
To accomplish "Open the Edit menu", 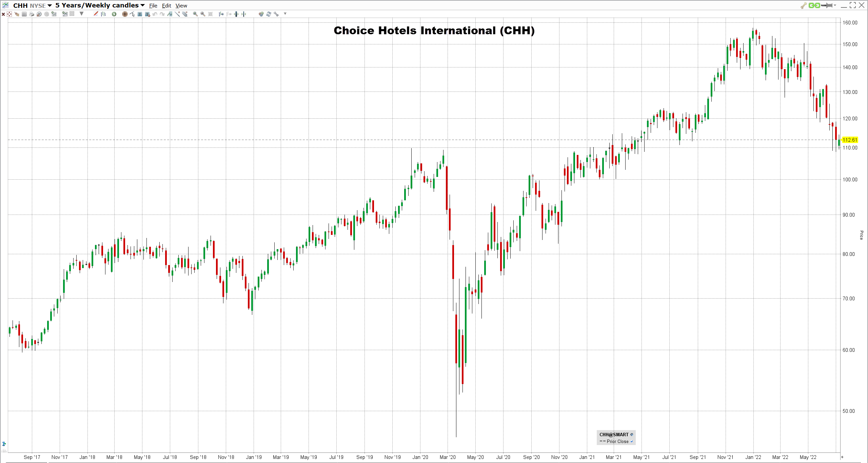I will pyautogui.click(x=166, y=6).
